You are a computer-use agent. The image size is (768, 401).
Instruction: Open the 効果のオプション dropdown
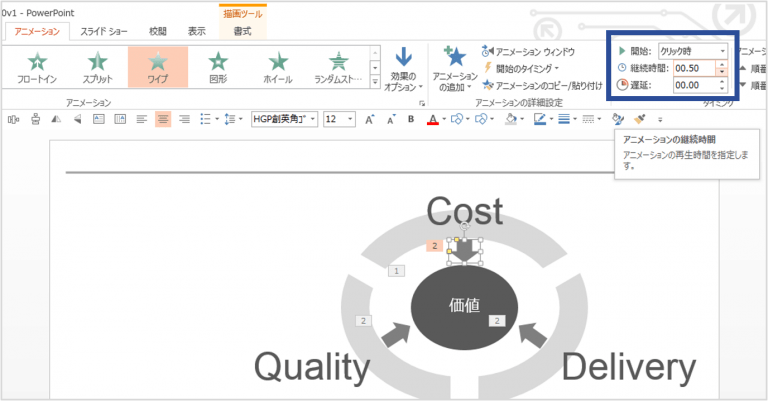point(403,68)
